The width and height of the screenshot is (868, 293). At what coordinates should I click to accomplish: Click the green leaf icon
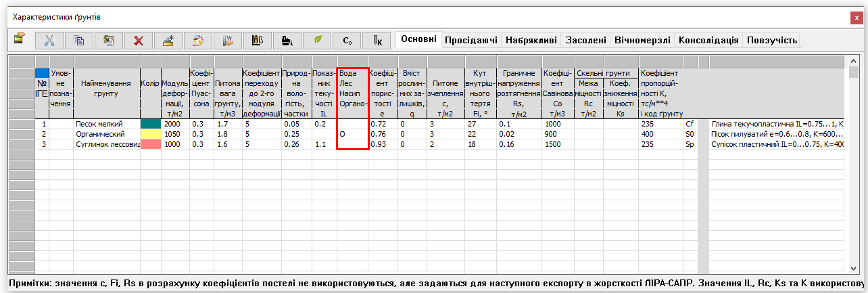pyautogui.click(x=317, y=41)
